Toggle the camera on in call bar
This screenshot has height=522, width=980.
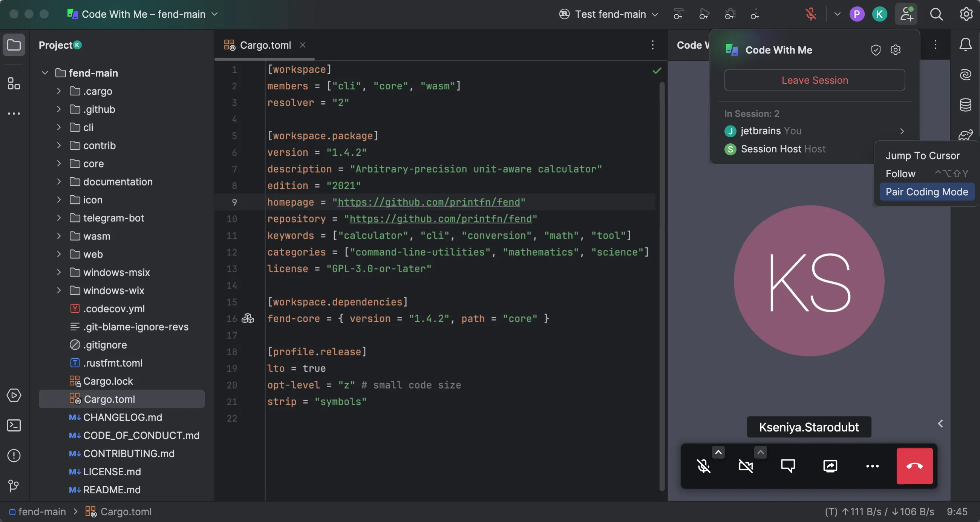745,466
